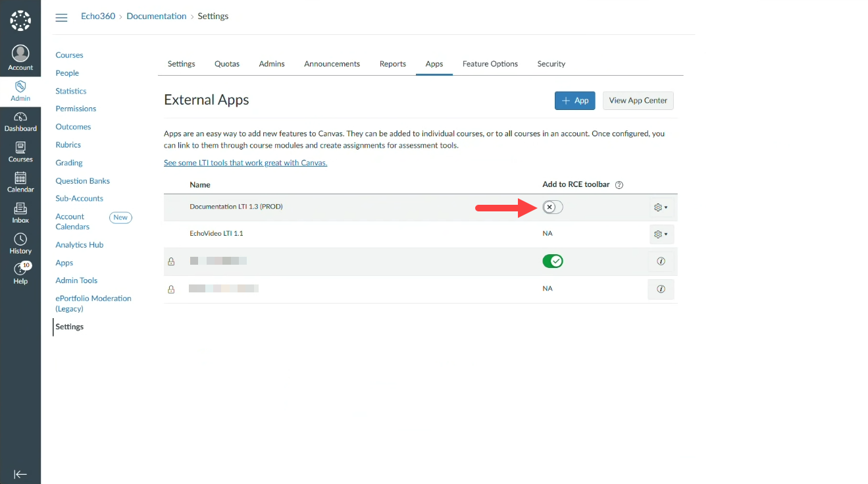Click 'Documentation LTI 1.3 (PROD)' app name

point(236,207)
